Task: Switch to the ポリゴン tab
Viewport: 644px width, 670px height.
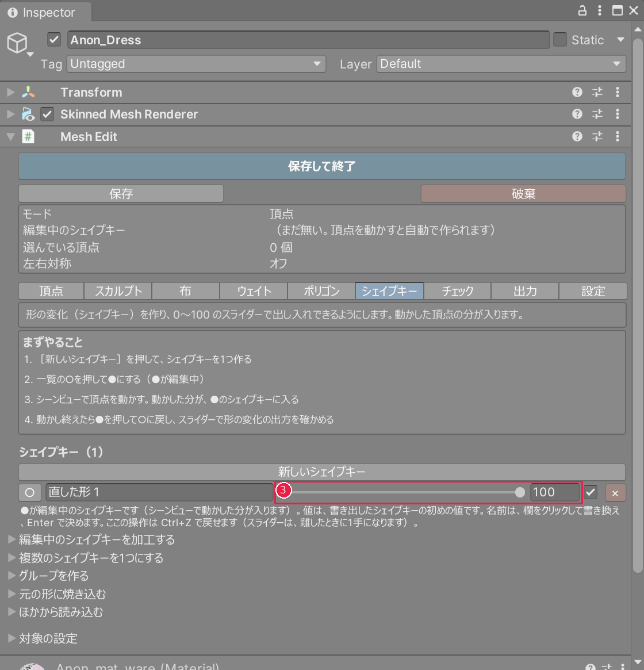Action: 321,291
